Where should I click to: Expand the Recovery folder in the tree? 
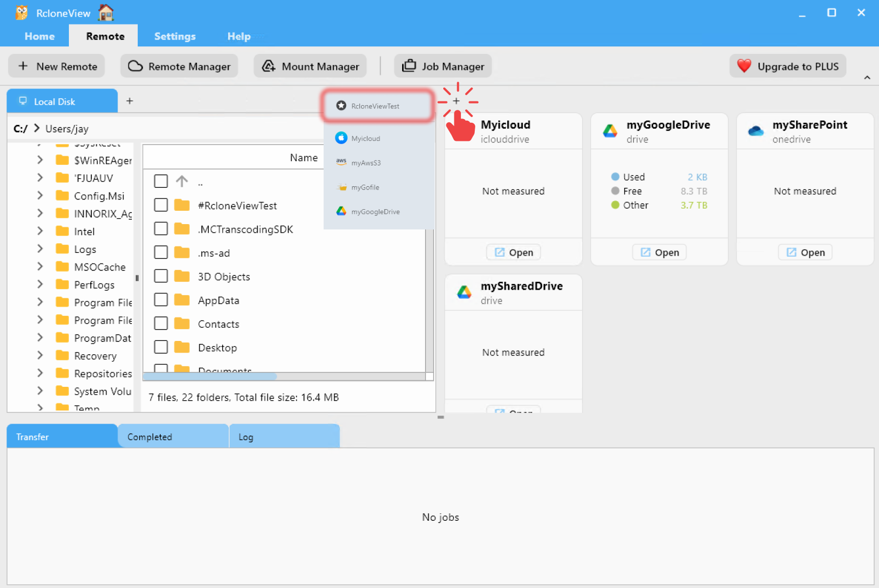(x=40, y=355)
